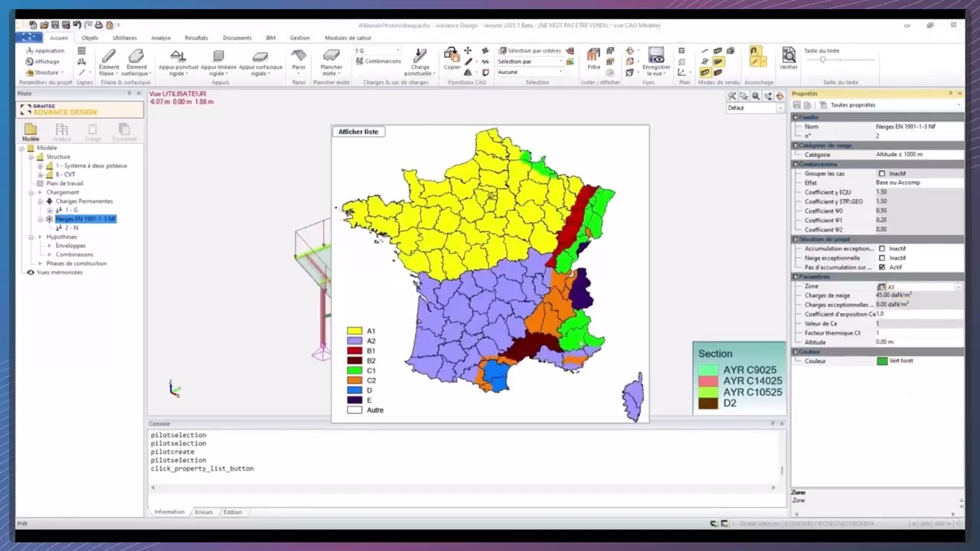Open the Modules de calcul tab
The width and height of the screenshot is (980, 551).
click(348, 37)
